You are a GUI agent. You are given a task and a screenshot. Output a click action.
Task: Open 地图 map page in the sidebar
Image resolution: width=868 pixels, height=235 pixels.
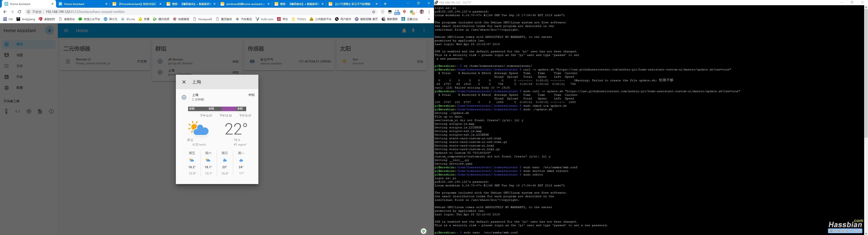pos(29,55)
